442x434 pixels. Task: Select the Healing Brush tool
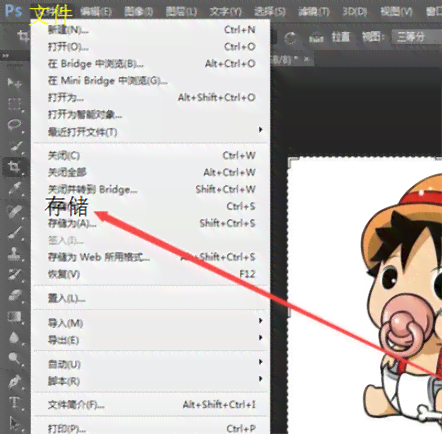tap(14, 210)
